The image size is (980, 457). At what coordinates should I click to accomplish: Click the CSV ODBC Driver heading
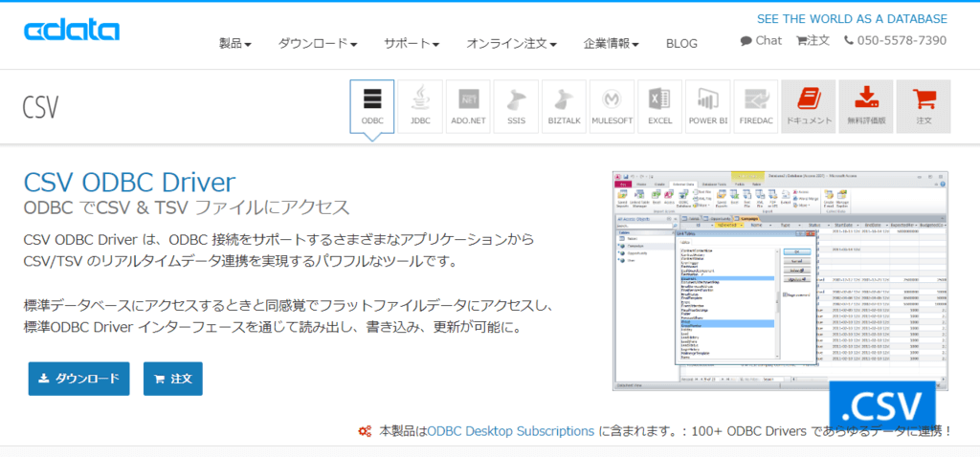click(129, 183)
